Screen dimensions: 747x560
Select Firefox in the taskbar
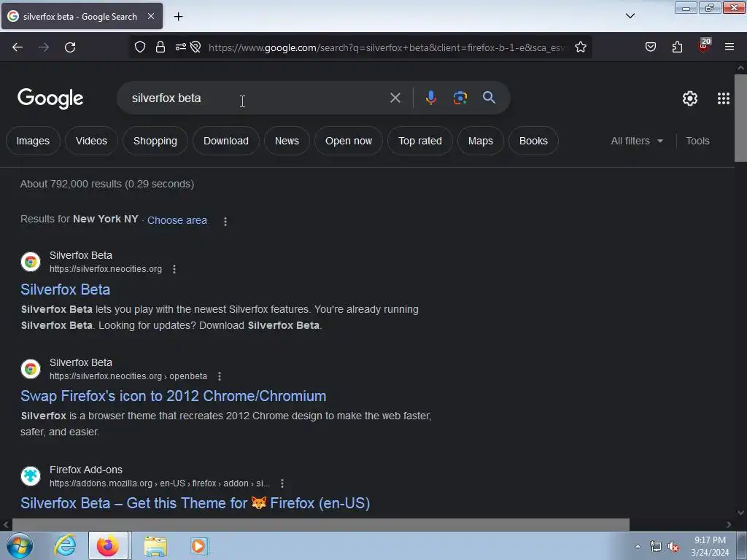(x=108, y=545)
